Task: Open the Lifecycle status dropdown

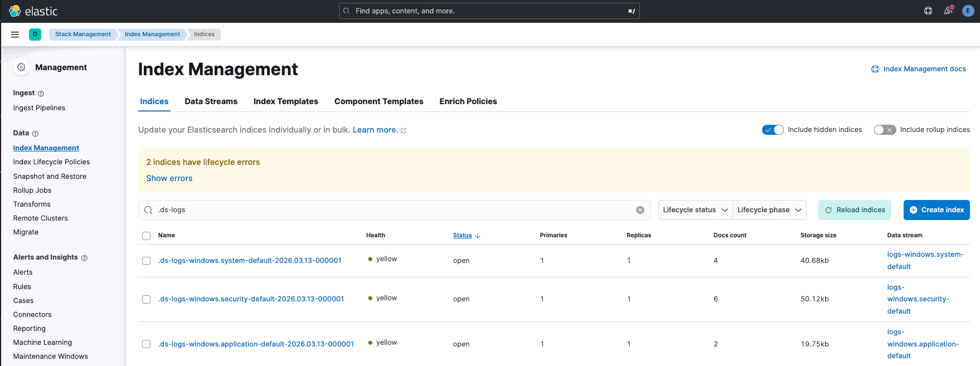Action: point(695,210)
